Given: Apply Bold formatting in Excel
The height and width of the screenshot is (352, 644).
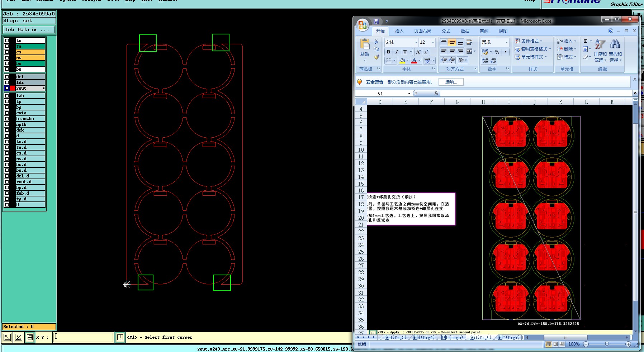Looking at the screenshot, I should pos(388,52).
